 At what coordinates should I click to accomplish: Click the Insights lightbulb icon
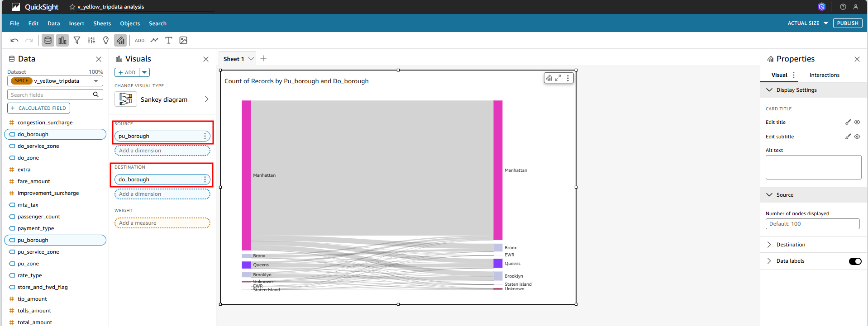click(106, 40)
